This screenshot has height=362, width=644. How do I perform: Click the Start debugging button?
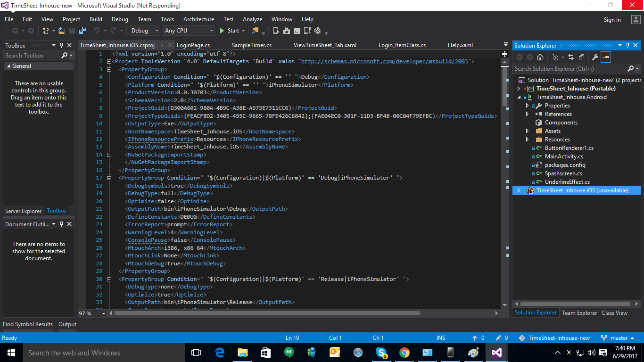point(230,31)
